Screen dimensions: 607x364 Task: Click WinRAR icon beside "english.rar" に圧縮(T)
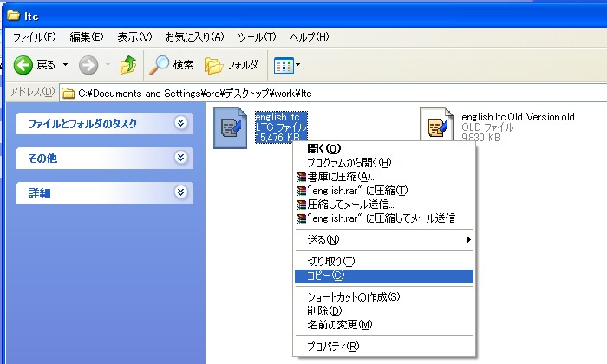click(x=301, y=191)
